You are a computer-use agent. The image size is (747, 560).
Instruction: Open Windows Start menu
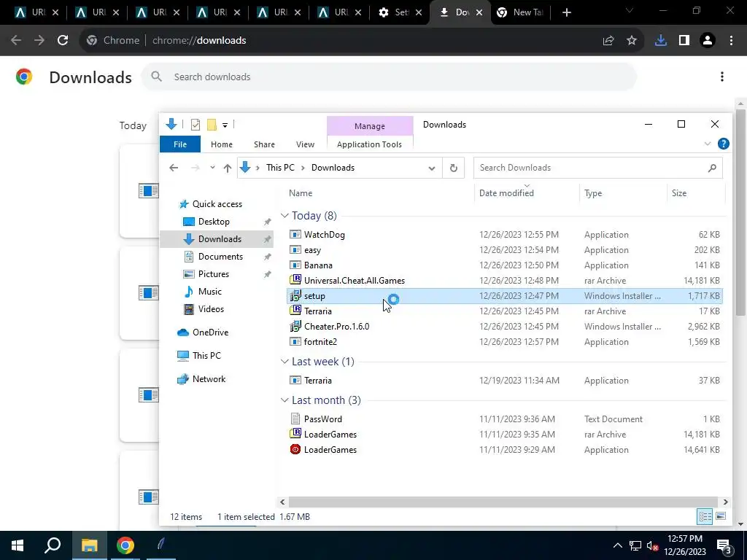[18, 545]
